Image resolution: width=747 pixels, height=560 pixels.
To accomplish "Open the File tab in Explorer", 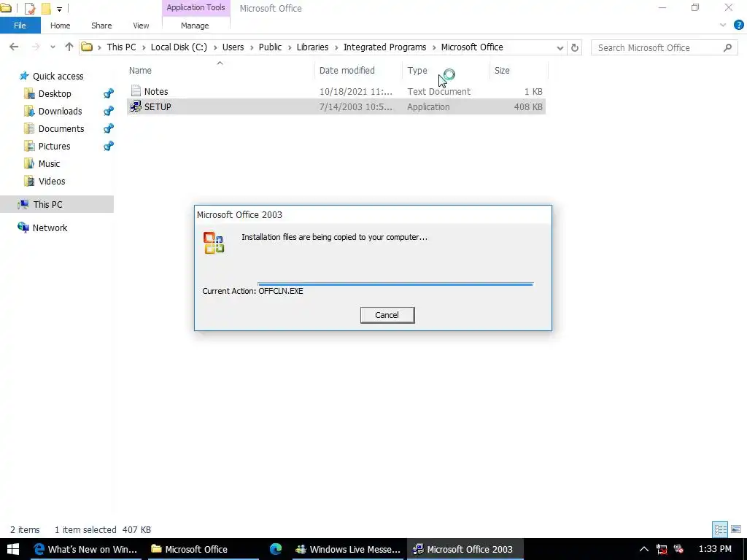I will pos(20,26).
